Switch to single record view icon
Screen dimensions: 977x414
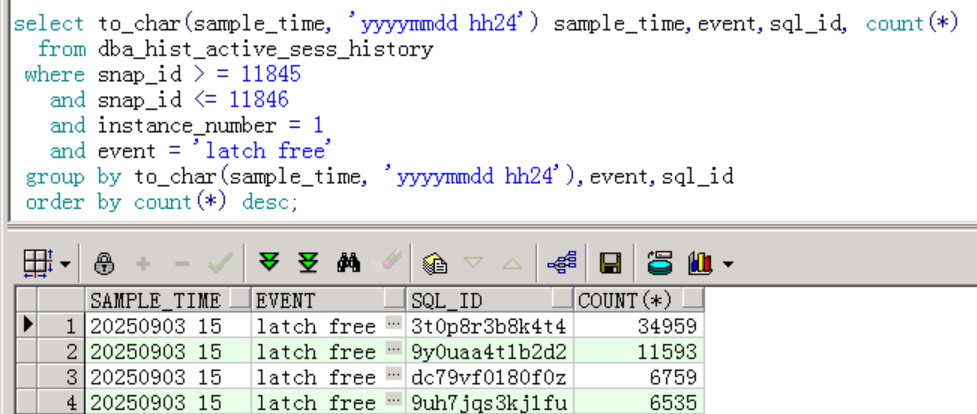[660, 263]
